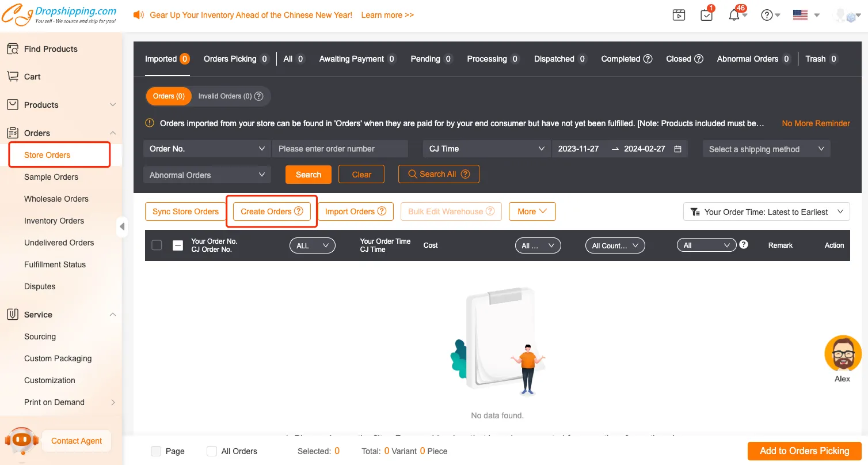
Task: Click the Add to Orders Picking button
Action: (804, 451)
